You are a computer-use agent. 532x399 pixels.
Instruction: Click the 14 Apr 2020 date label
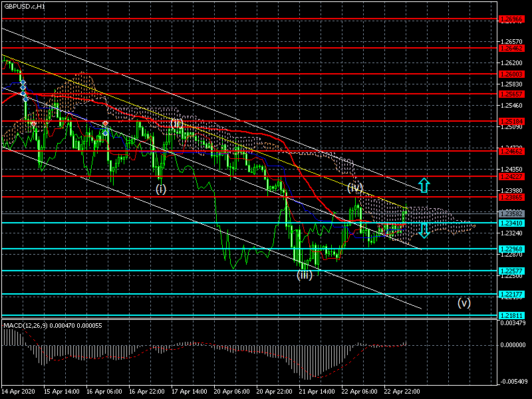pyautogui.click(x=19, y=391)
